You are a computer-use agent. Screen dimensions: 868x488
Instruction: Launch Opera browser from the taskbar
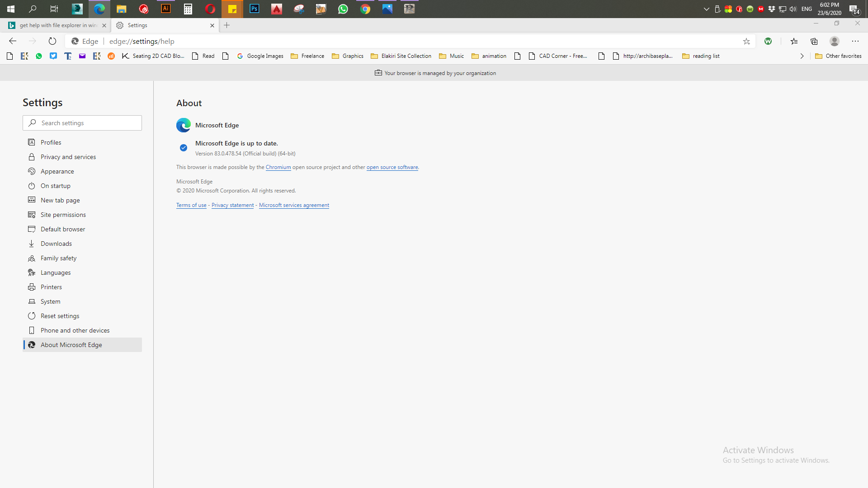(210, 9)
